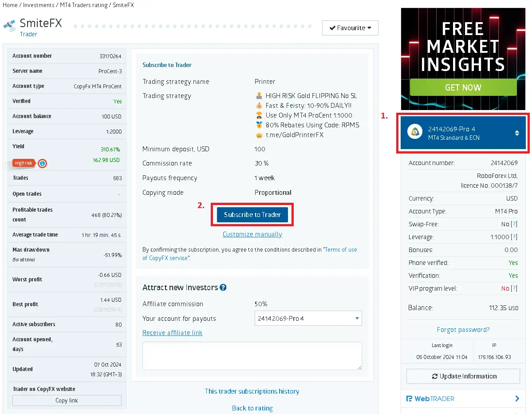Click the Leverage value 1:2000
The height and width of the screenshot is (414, 532).
coord(114,132)
